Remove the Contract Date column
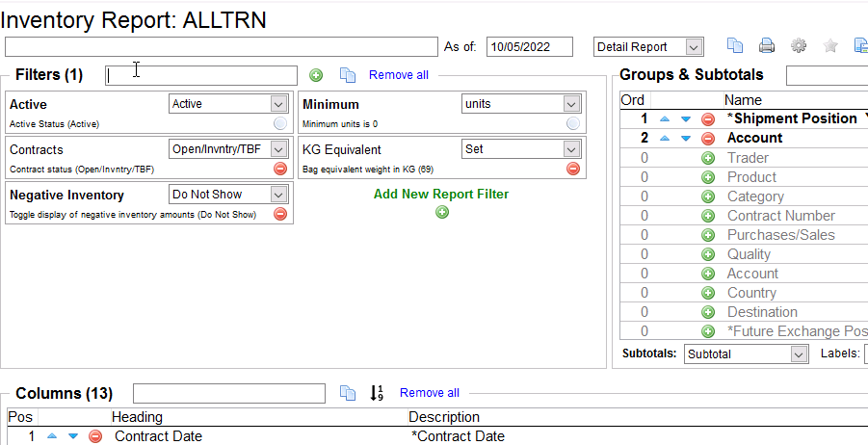The height and width of the screenshot is (445, 868). (95, 436)
